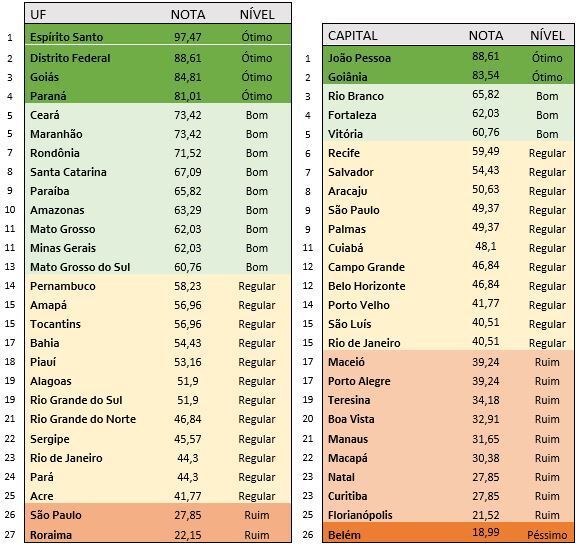Select Florianópolis in the capital table
Image resolution: width=586 pixels, height=548 pixels.
point(360,515)
